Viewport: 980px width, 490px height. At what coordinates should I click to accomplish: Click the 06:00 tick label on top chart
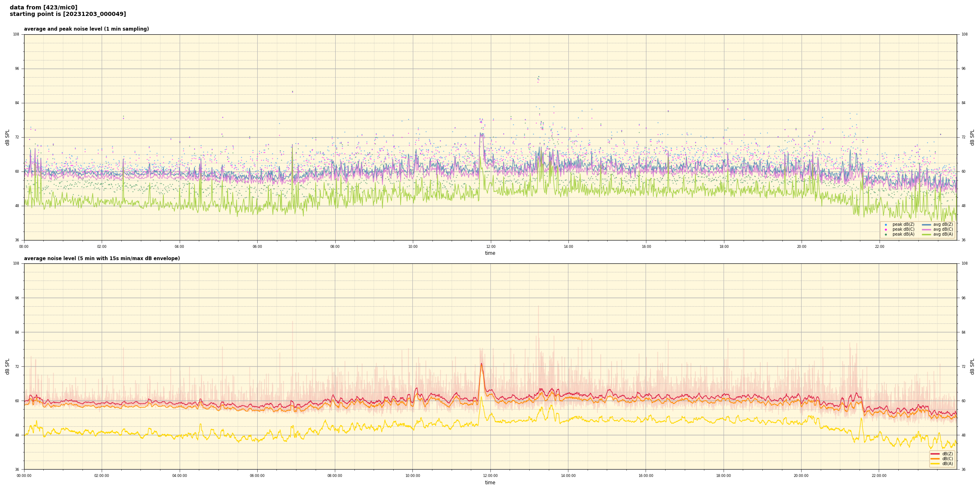click(x=257, y=247)
